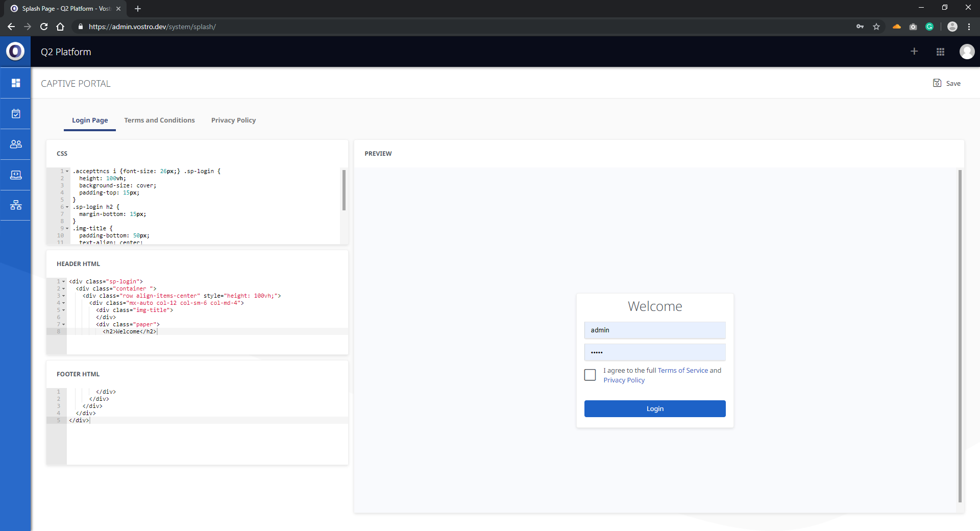Open the users group sidebar icon

(x=16, y=144)
